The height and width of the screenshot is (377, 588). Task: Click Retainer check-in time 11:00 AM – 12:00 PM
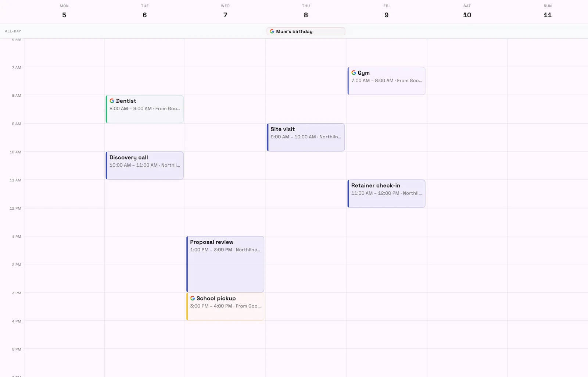[375, 193]
